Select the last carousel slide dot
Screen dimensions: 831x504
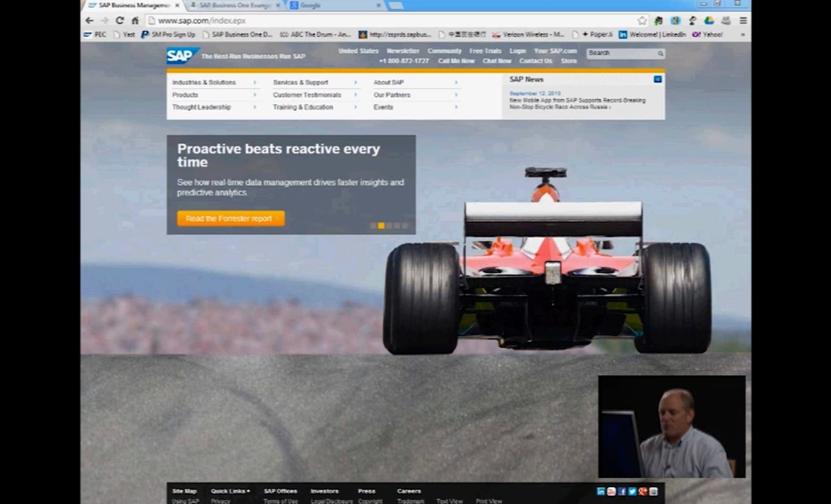pos(404,226)
